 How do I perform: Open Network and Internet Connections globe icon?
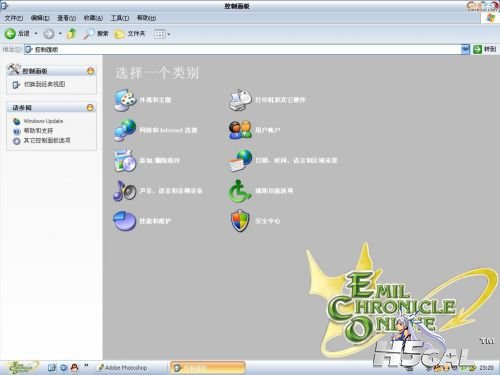(125, 130)
